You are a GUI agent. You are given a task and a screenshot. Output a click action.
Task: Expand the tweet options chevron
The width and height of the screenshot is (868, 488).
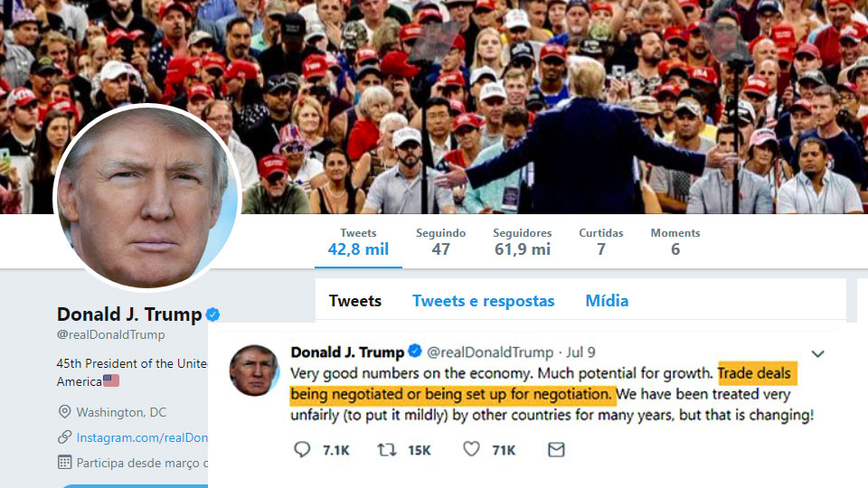(817, 353)
